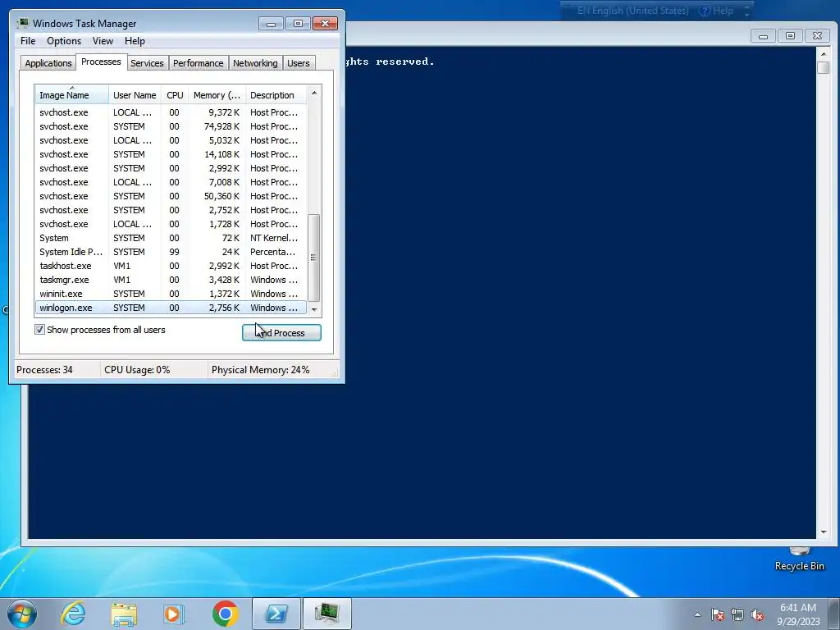The image size is (840, 630).
Task: Switch to the Users tab
Action: coord(298,63)
